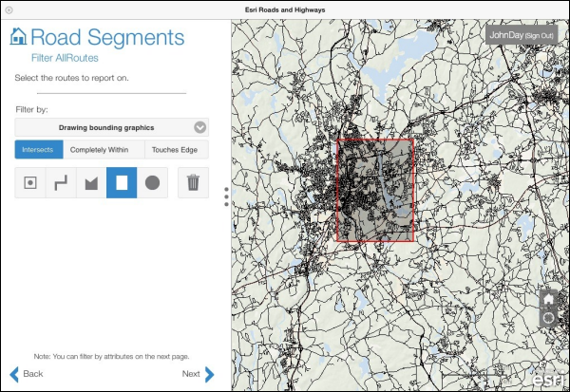
Task: Choose the Touches Edge option
Action: point(176,150)
